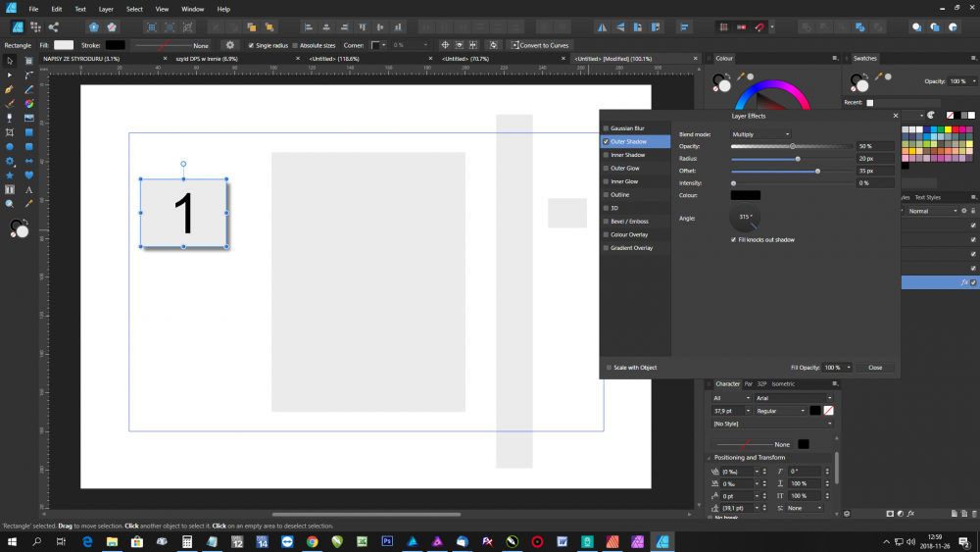Viewport: 980px width, 552px height.
Task: Choose the Artistic Text tool
Action: tap(29, 189)
